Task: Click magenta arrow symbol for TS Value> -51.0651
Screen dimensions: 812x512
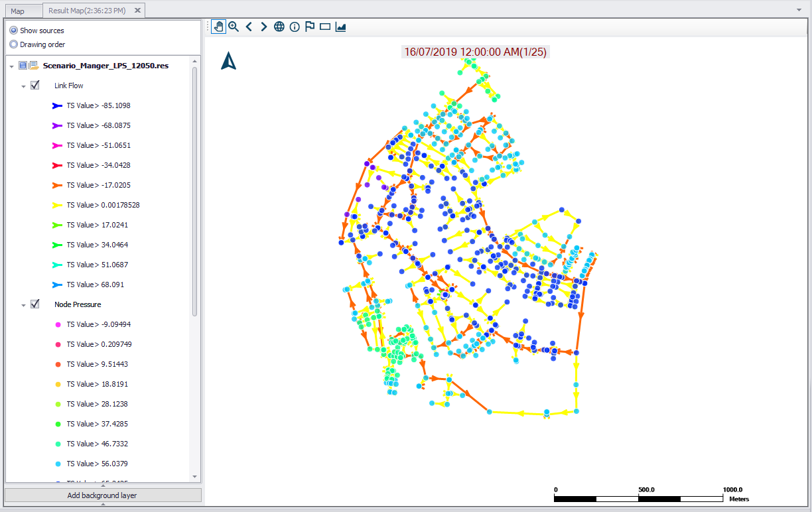Action: pos(57,145)
